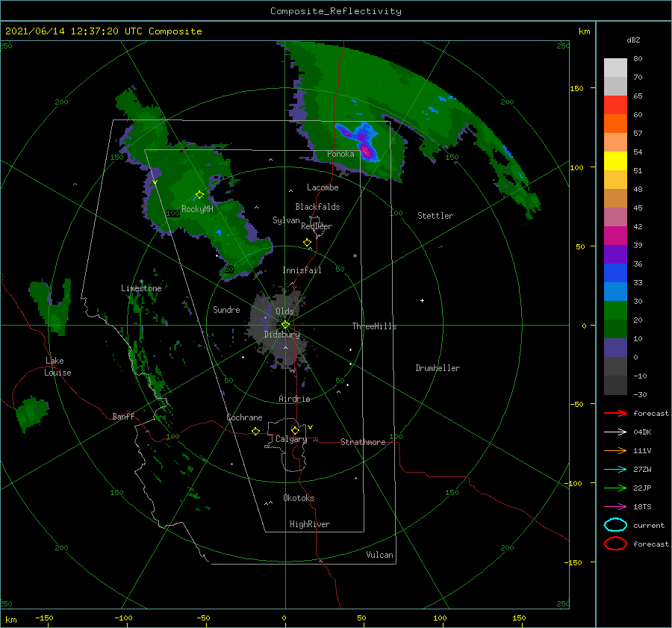
Task: Choose the bright green 20-30 dBZ swatch
Action: pos(615,311)
